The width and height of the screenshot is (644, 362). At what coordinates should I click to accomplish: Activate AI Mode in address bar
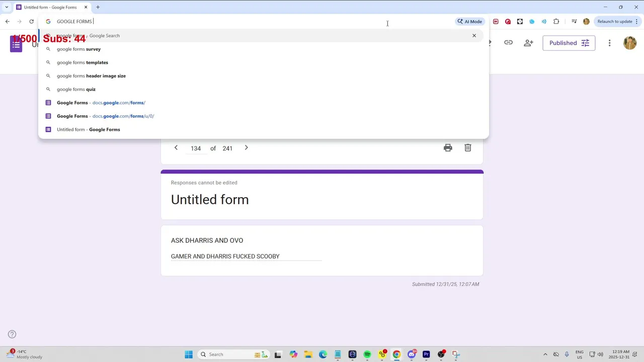coord(470,22)
